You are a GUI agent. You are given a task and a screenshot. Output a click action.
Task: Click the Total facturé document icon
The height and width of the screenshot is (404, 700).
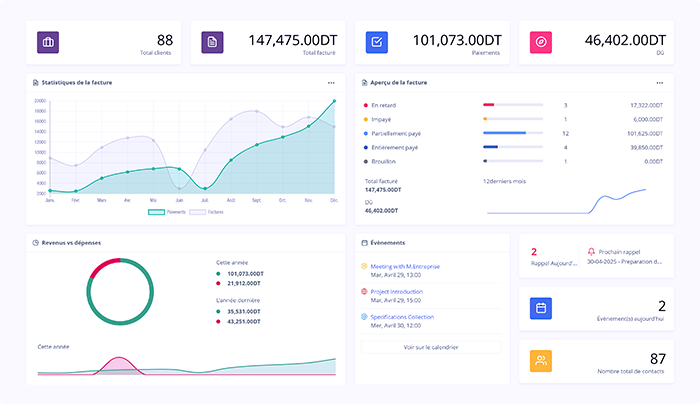[x=213, y=42]
